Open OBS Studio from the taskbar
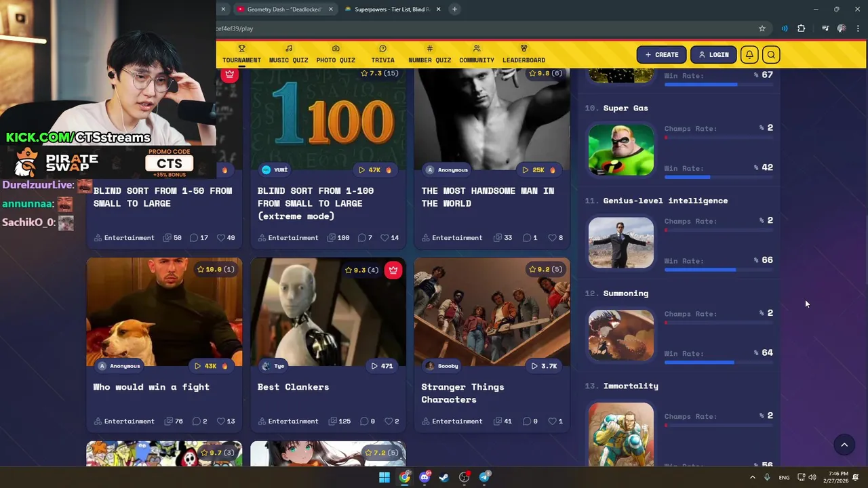The image size is (868, 488). (x=465, y=477)
